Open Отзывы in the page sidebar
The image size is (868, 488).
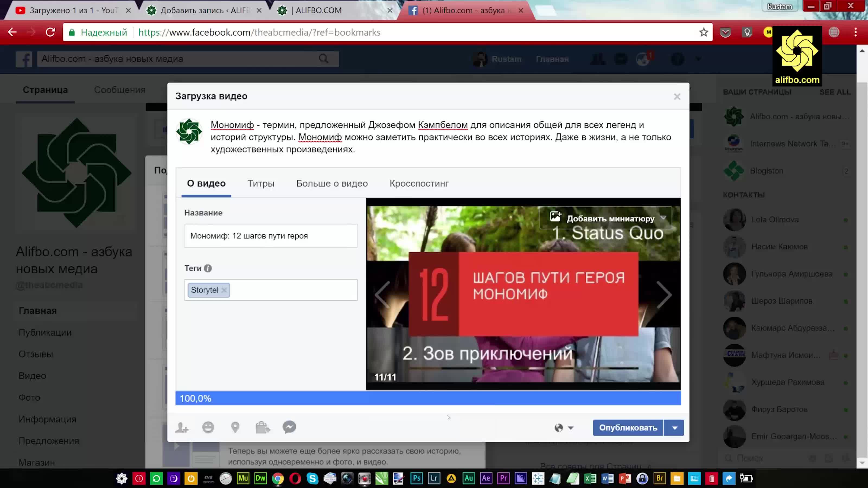tap(36, 354)
